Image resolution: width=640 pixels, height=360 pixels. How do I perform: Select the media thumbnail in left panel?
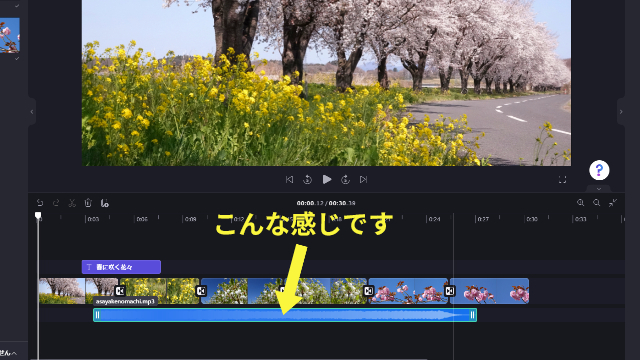9,36
